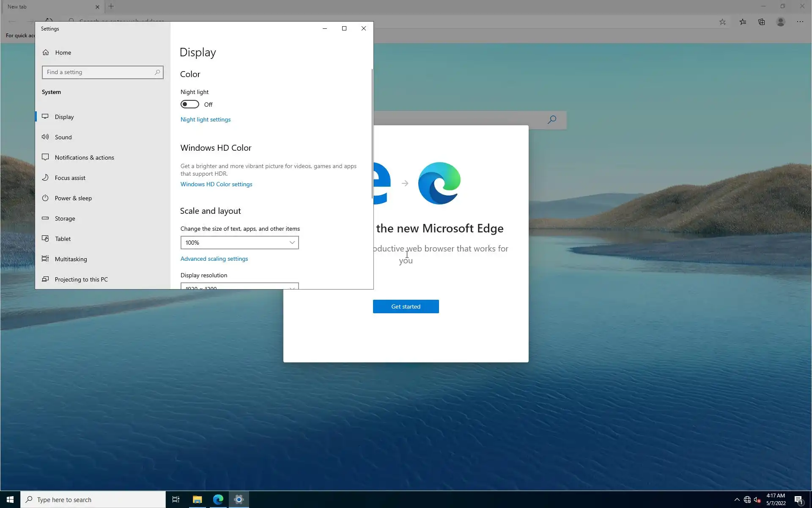812x508 pixels.
Task: Click the Settings window vertical scrollbar
Action: point(372,133)
